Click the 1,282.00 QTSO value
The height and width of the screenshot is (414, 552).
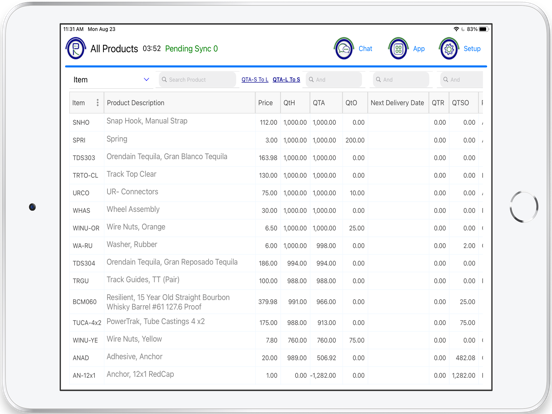[x=464, y=376]
